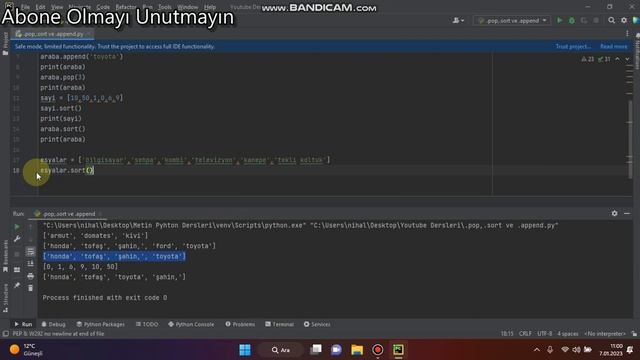
Task: Click the Down the stack trace arrow
Action: click(31, 239)
